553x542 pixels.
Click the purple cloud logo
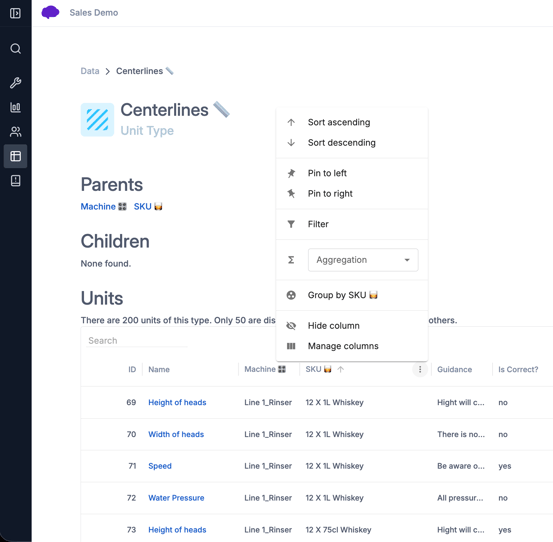coord(50,12)
